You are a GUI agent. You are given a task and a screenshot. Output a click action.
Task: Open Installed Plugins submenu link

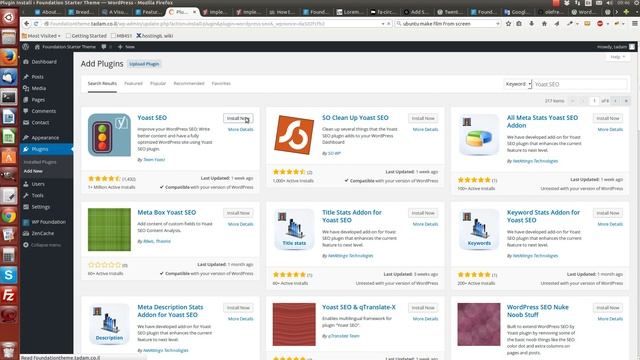(40, 162)
